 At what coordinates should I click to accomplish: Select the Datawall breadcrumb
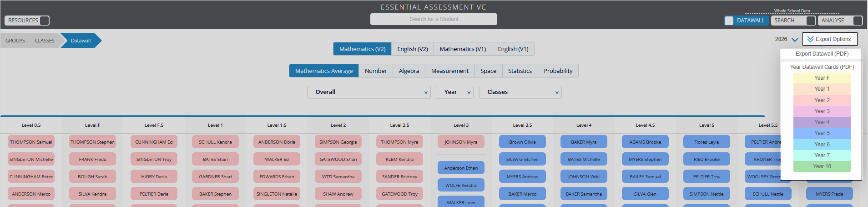[81, 41]
